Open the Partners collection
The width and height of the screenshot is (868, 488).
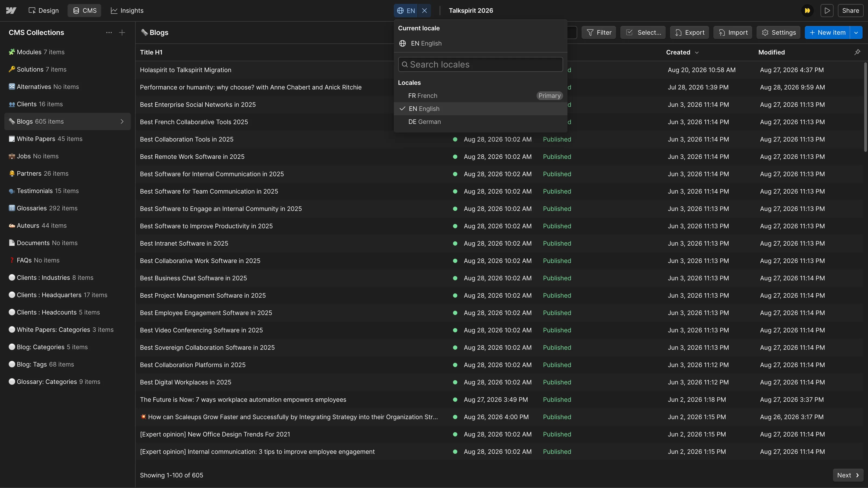click(67, 174)
